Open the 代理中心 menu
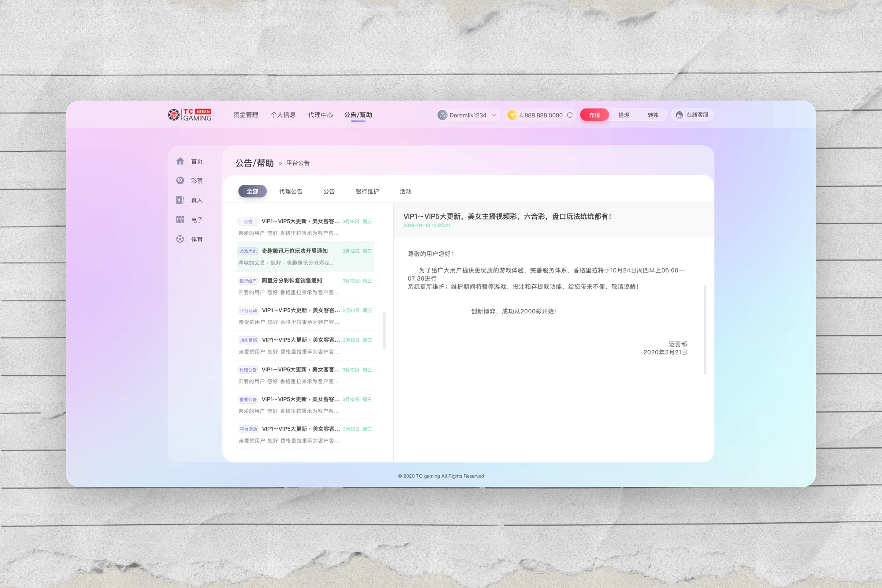This screenshot has width=882, height=588. (x=321, y=115)
